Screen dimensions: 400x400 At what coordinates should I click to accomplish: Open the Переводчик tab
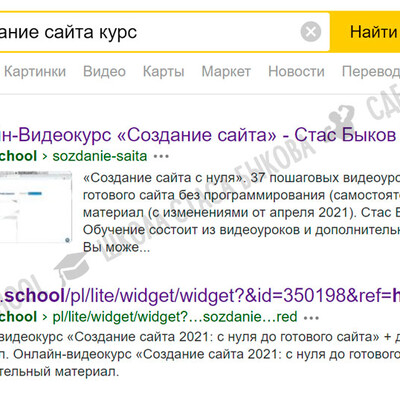(x=371, y=71)
